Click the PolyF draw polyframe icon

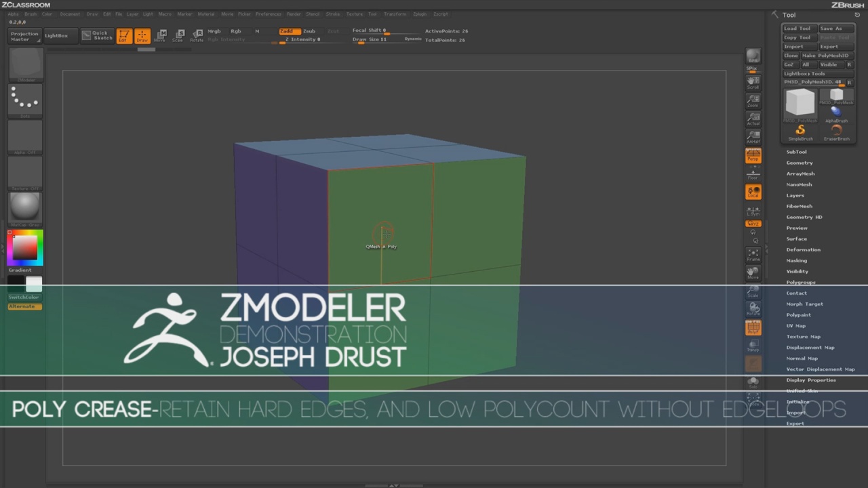coord(753,328)
